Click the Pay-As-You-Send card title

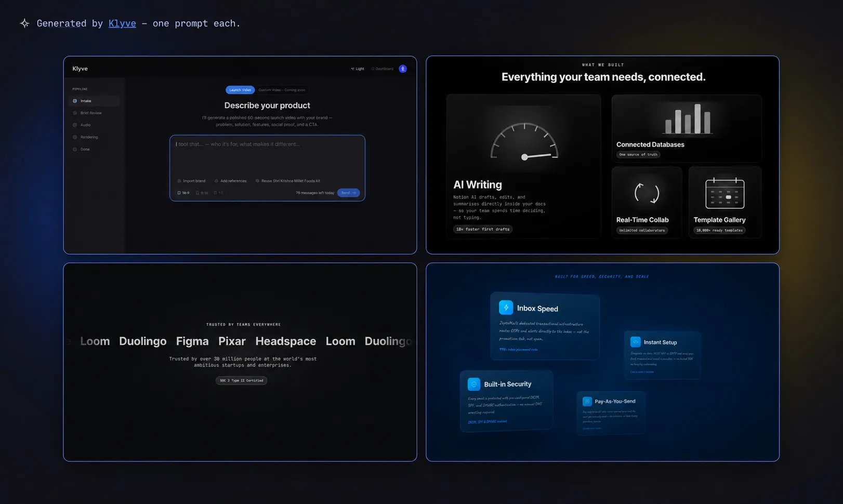[615, 402]
